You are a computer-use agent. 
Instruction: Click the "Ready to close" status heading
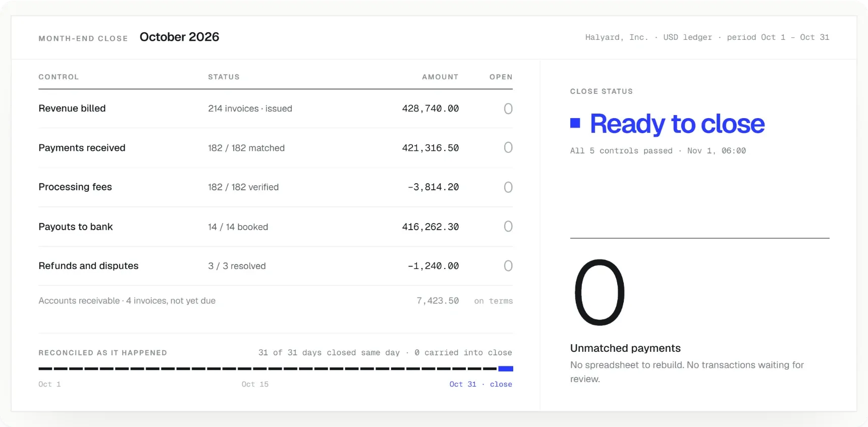(677, 124)
